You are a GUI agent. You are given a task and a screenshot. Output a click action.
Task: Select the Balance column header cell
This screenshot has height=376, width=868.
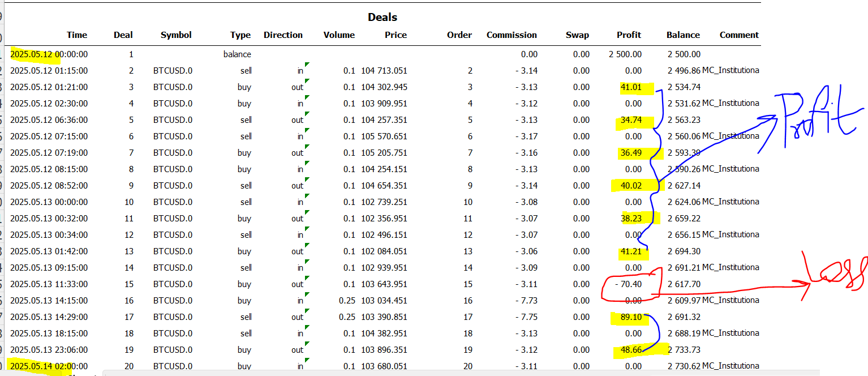point(683,35)
